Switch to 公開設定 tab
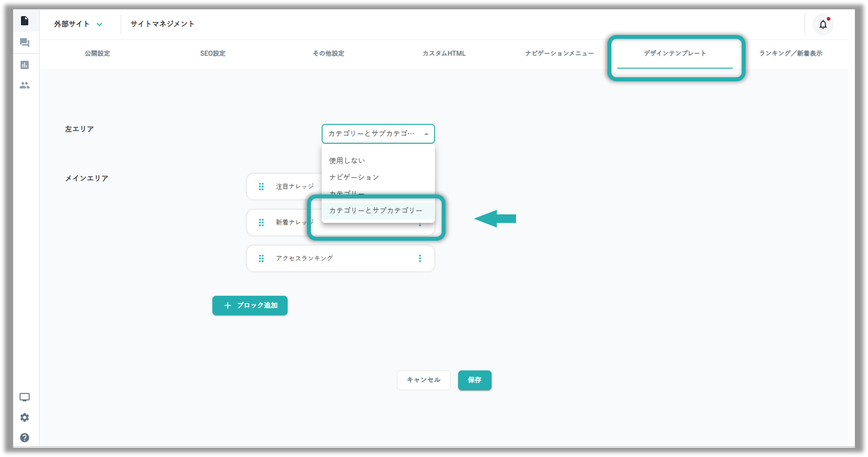The image size is (868, 457). tap(98, 53)
